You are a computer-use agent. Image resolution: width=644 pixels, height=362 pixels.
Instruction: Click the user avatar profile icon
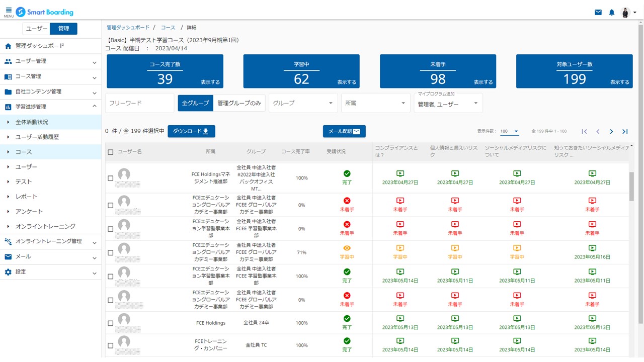(x=625, y=12)
